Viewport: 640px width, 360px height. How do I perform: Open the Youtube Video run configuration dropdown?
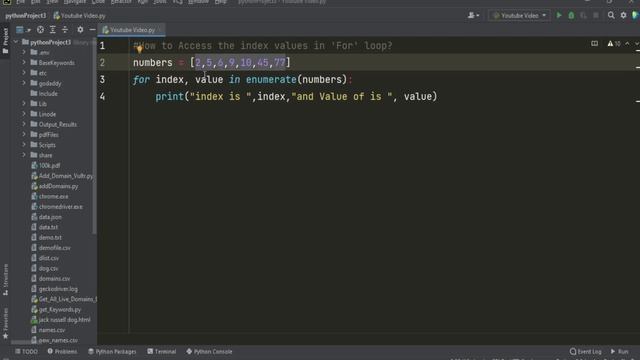pyautogui.click(x=519, y=16)
